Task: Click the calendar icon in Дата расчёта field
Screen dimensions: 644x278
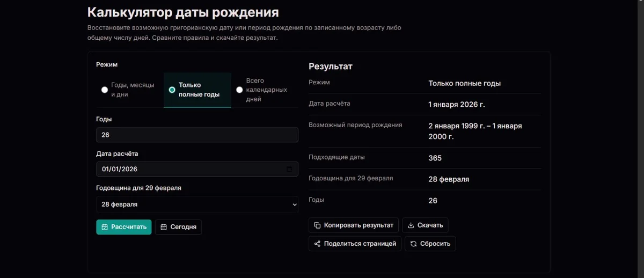Action: 289,169
